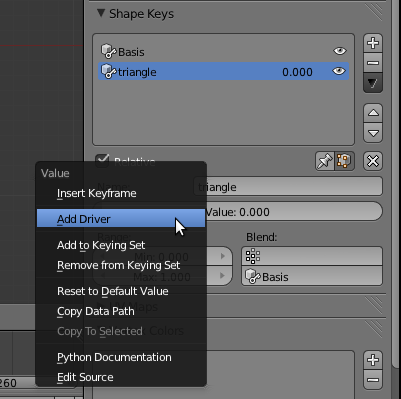The width and height of the screenshot is (401, 399).
Task: Choose Insert Keyframe from context menu
Action: [x=121, y=193]
